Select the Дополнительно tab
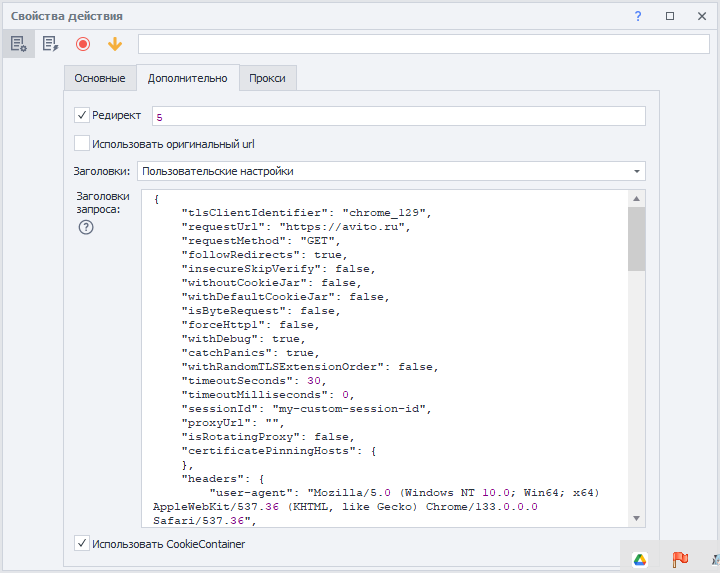 [188, 78]
